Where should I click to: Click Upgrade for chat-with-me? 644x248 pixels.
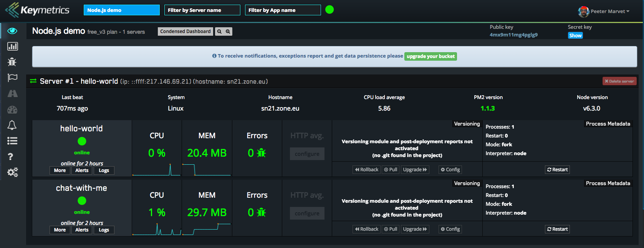point(415,229)
